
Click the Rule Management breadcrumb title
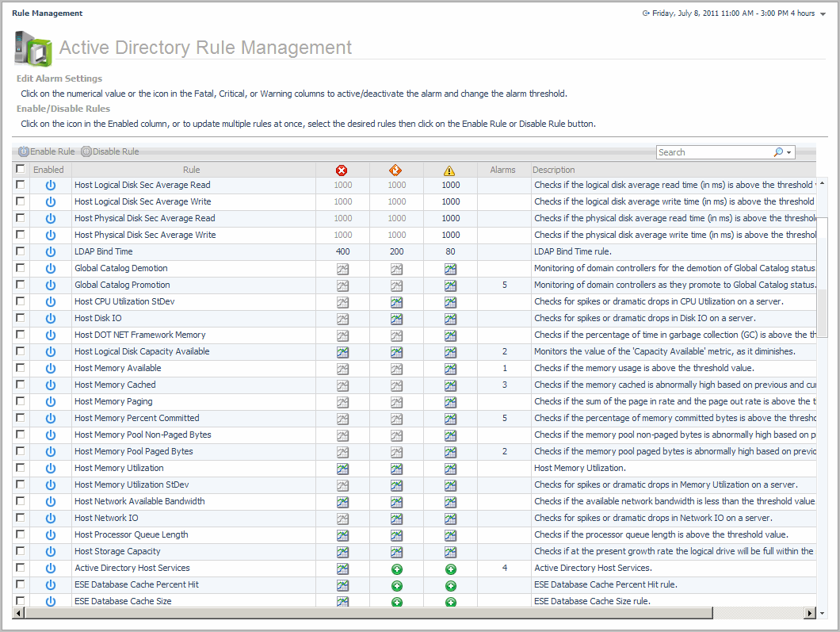[47, 13]
